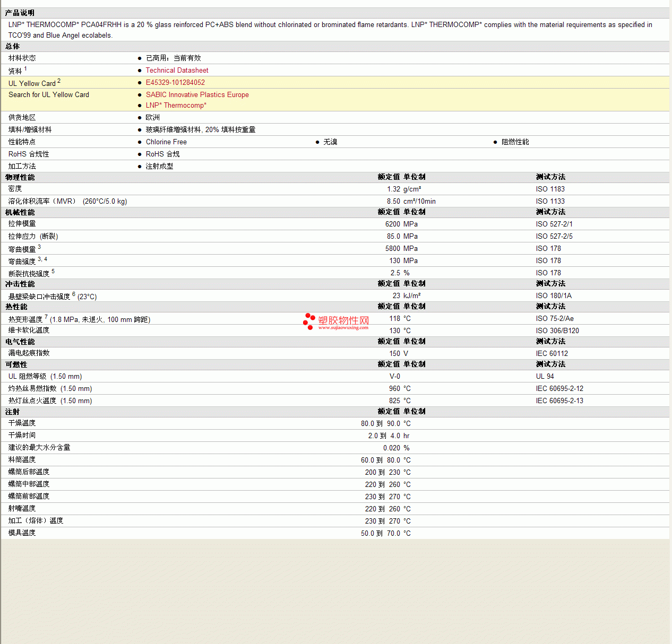Click the 冲击性能 section header
The height and width of the screenshot is (644, 672).
pyautogui.click(x=20, y=284)
